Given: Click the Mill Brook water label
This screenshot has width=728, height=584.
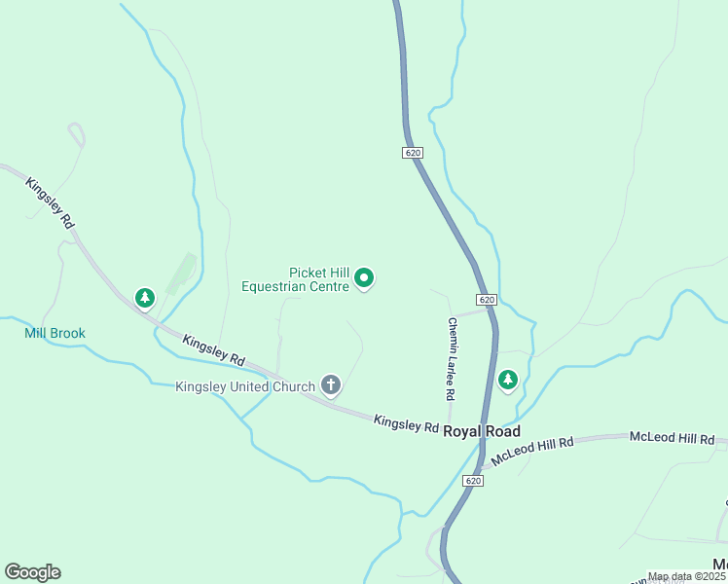Looking at the screenshot, I should pos(55,333).
